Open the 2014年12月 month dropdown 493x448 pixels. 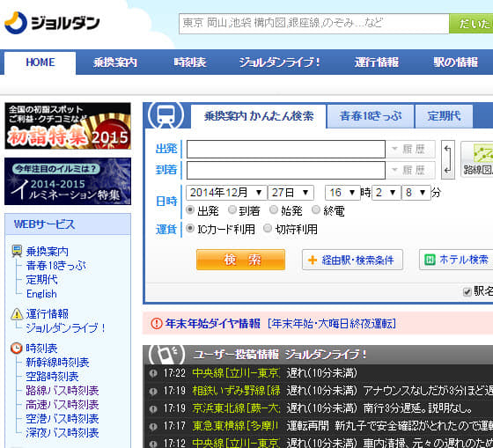226,193
